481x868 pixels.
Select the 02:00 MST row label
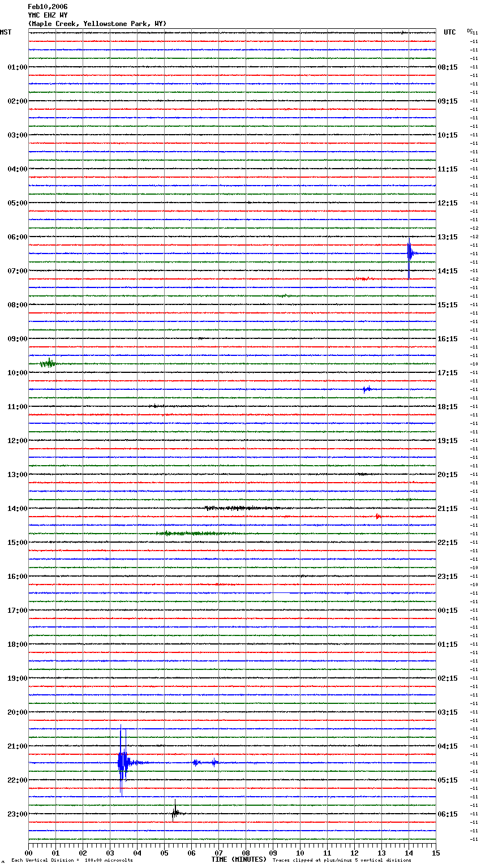coord(18,101)
